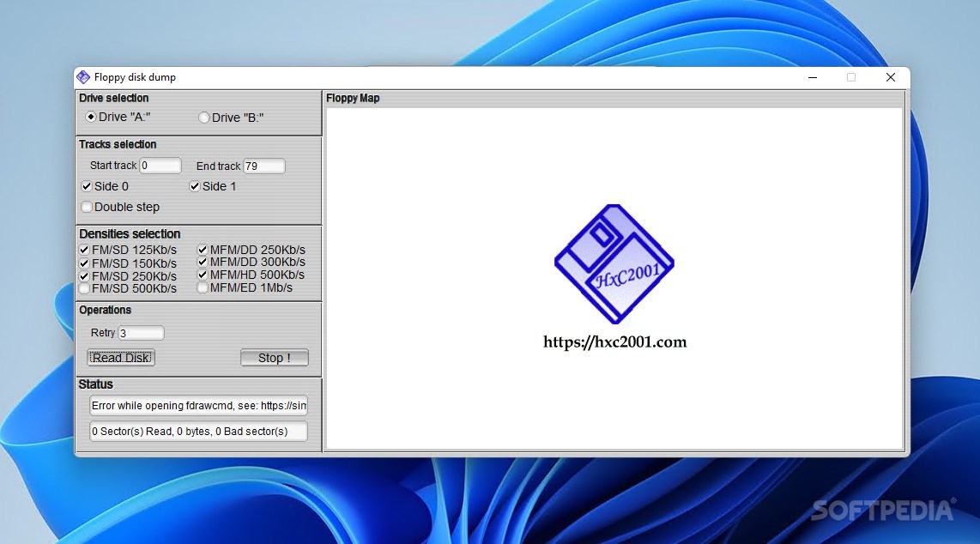Click the https://hxc2001.com text
Screen dimensions: 980x544
[x=615, y=342]
